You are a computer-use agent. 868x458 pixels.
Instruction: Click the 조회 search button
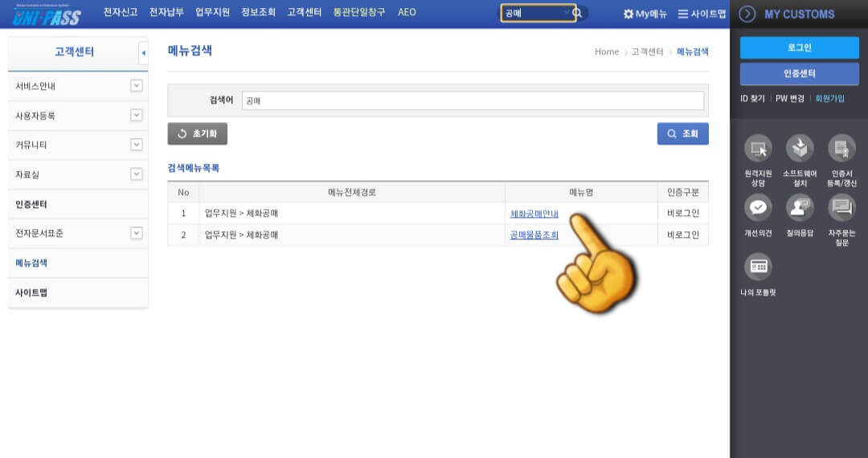click(682, 134)
